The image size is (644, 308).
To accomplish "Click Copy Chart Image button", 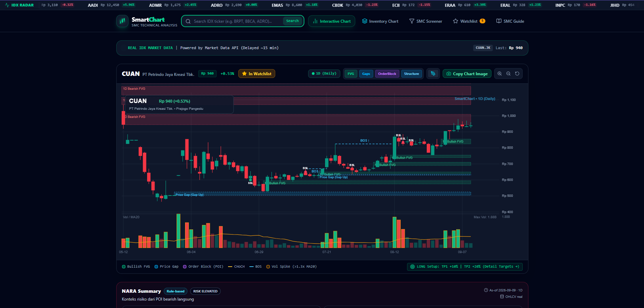I will tap(467, 74).
